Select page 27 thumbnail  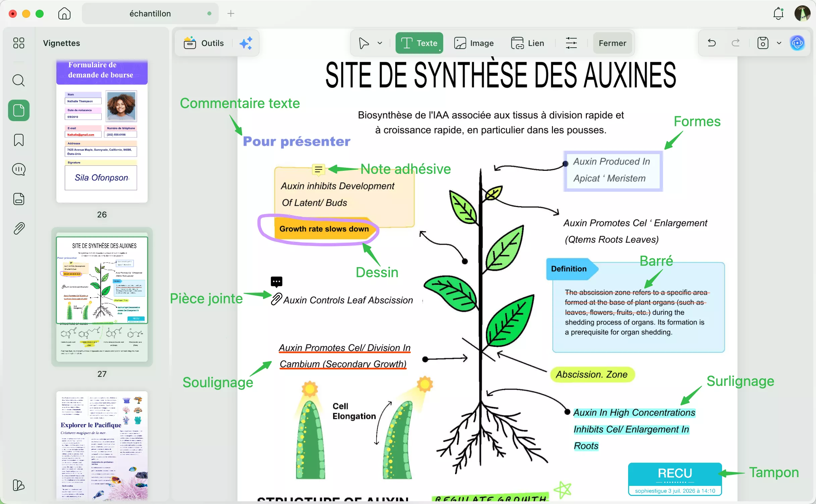pyautogui.click(x=102, y=297)
